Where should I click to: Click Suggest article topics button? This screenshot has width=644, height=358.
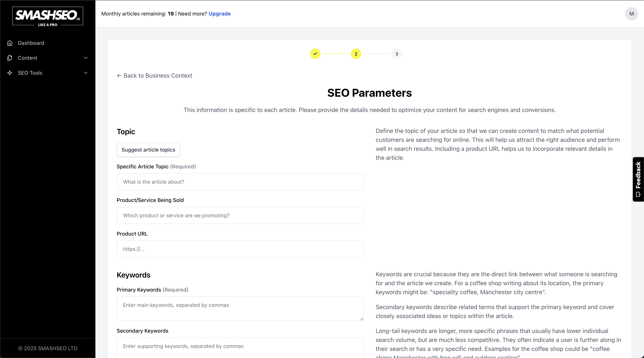click(148, 150)
